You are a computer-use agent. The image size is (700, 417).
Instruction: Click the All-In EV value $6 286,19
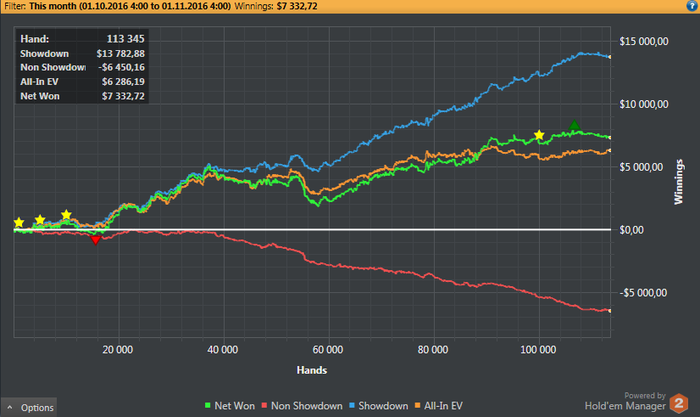[123, 82]
